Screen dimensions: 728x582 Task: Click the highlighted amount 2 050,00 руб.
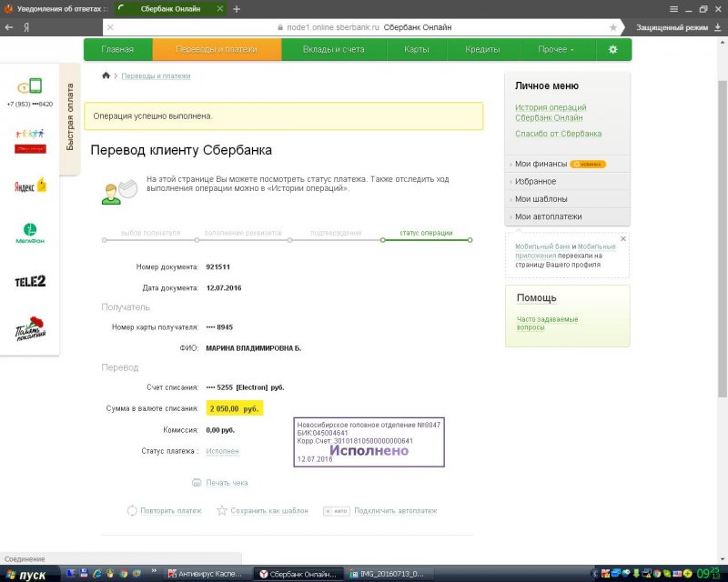(235, 408)
